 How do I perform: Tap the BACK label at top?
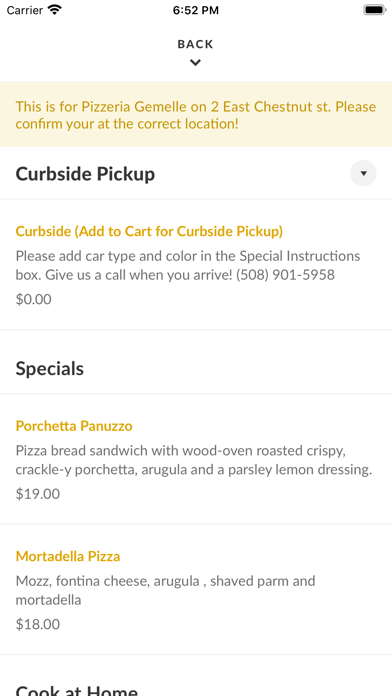pyautogui.click(x=195, y=44)
